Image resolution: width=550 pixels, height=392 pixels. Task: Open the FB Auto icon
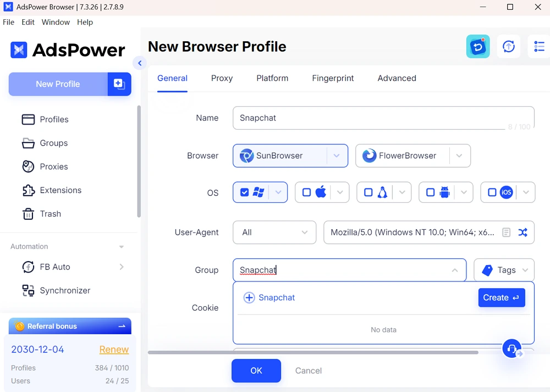click(x=28, y=267)
